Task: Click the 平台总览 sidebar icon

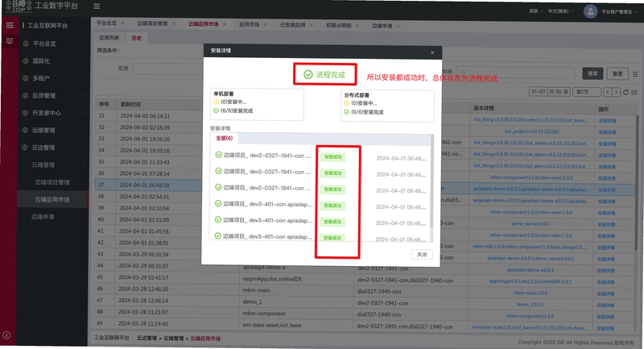Action: point(26,44)
